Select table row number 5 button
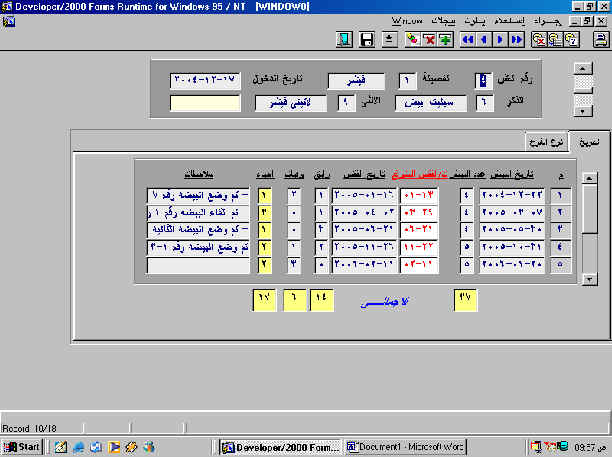612x458 pixels. click(560, 265)
